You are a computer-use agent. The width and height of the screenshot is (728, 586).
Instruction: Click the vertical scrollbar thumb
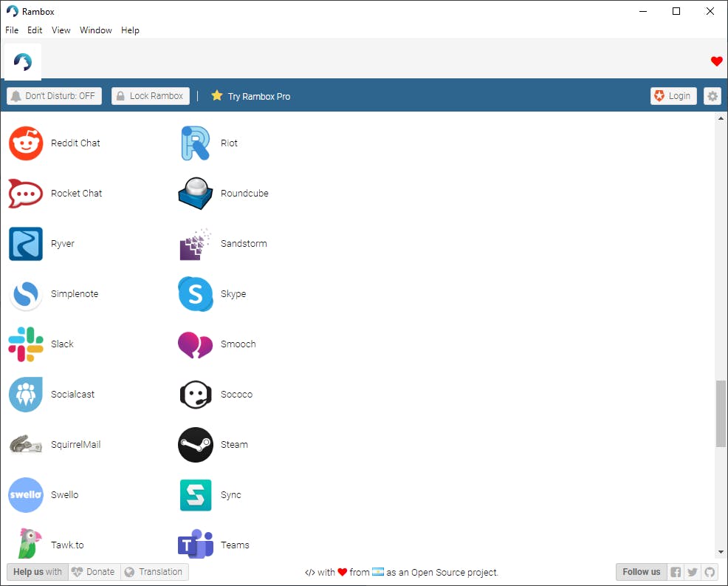[x=721, y=414]
